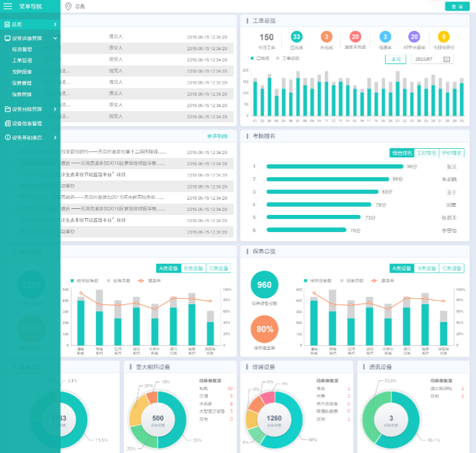Open the 更多新闻 link
Image resolution: width=476 pixels, height=453 pixels.
[x=217, y=136]
